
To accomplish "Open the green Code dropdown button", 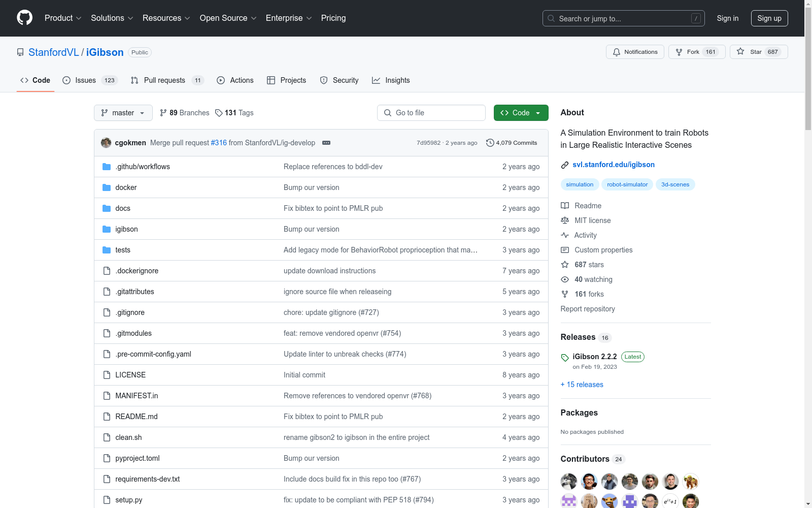I will tap(521, 113).
